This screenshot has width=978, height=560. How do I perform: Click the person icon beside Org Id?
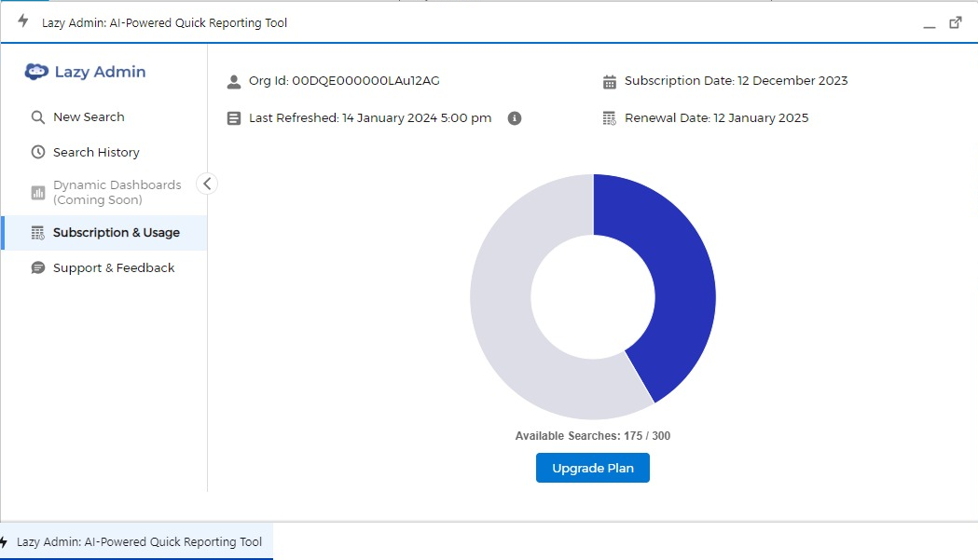(x=234, y=82)
